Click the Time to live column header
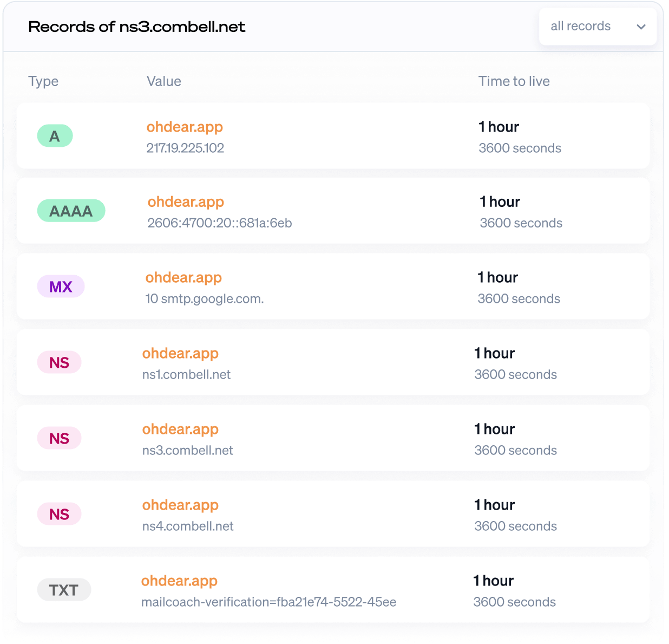 tap(514, 81)
